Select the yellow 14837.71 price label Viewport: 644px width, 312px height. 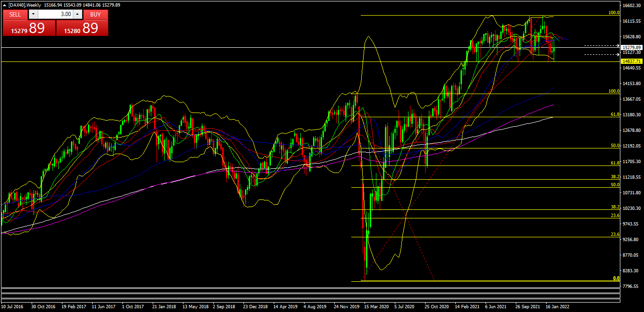point(632,61)
